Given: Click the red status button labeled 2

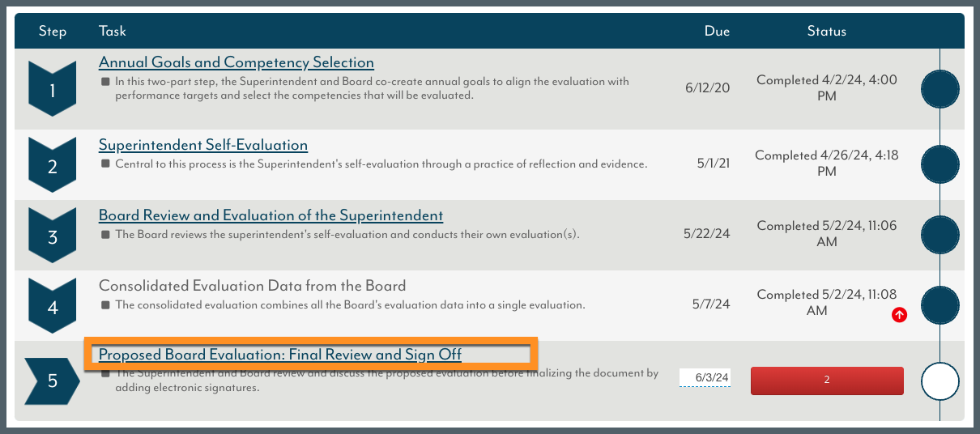Looking at the screenshot, I should (827, 381).
